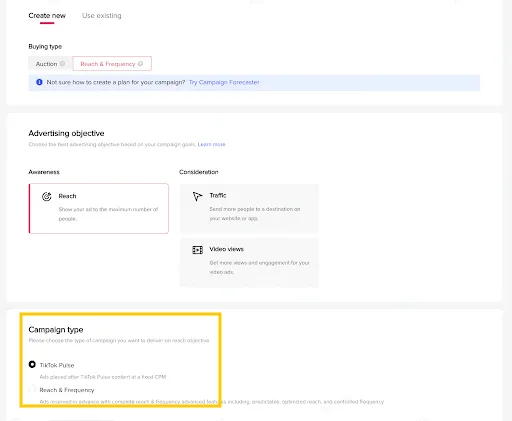Select Reach & Frequency campaign type radio

click(x=32, y=389)
